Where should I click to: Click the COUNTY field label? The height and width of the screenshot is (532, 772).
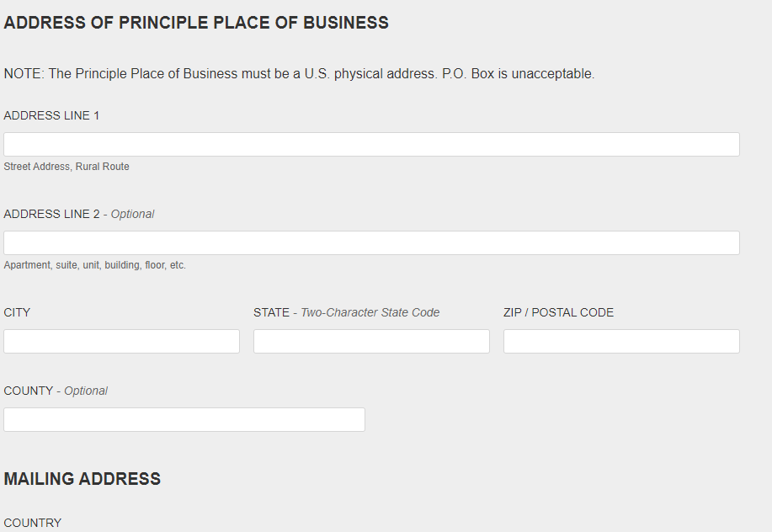coord(28,391)
